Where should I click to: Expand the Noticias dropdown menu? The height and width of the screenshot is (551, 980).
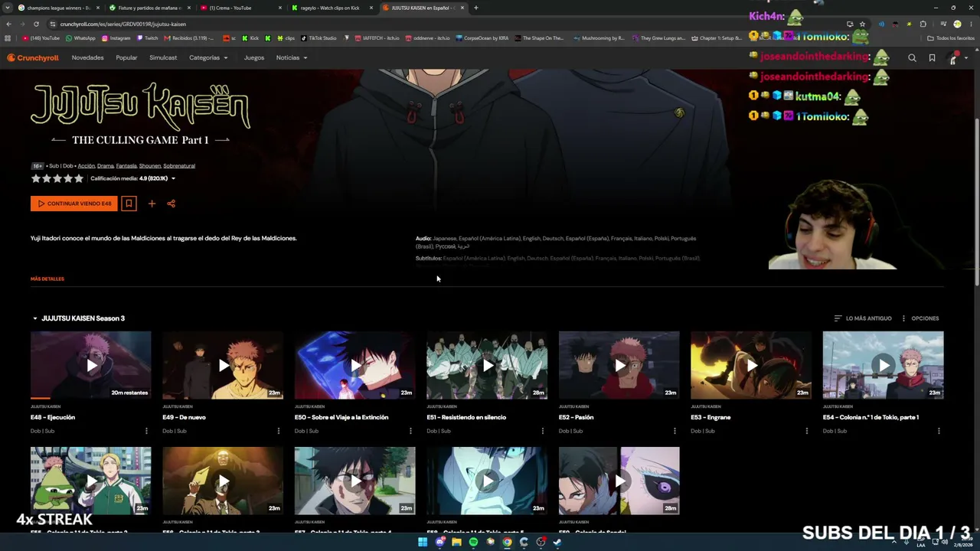pyautogui.click(x=292, y=57)
